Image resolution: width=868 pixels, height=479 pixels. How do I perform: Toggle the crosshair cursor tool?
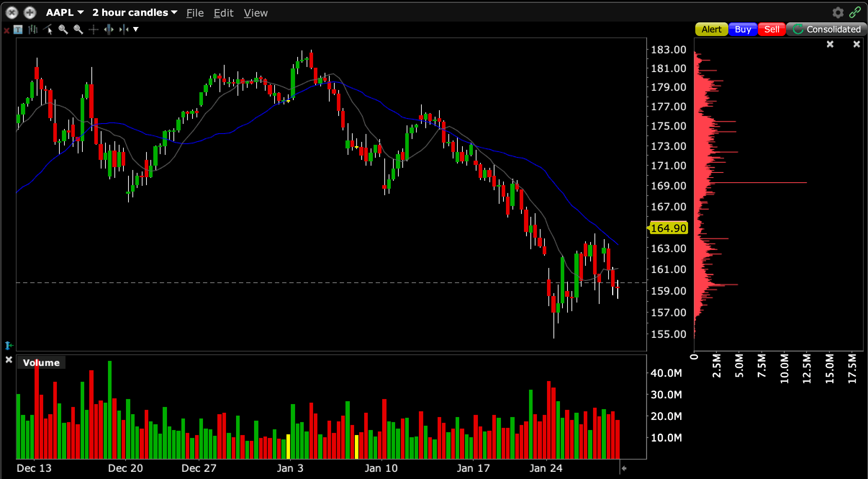(x=94, y=30)
